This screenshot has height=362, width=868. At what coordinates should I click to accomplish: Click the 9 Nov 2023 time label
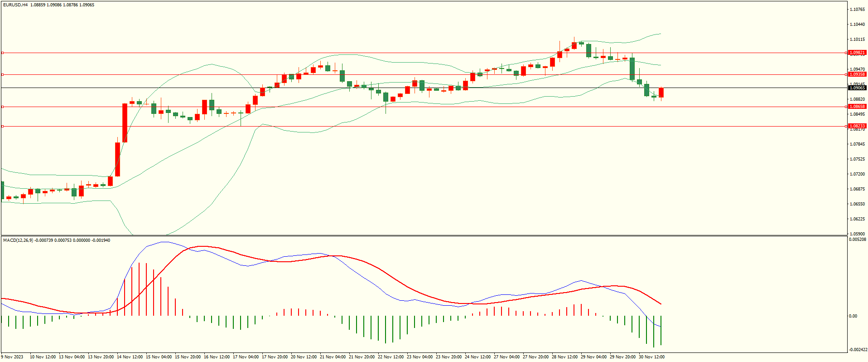click(x=12, y=357)
